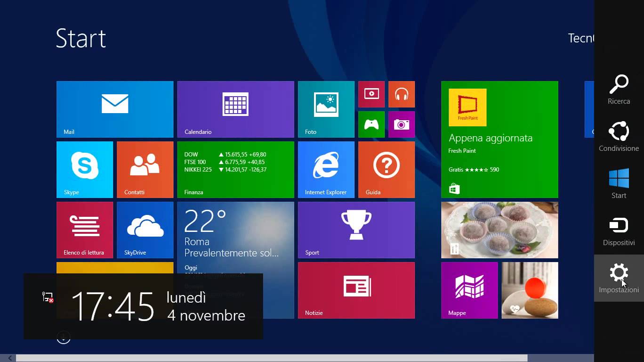This screenshot has height=362, width=644.
Task: Open the Contatti app
Action: [x=145, y=169]
